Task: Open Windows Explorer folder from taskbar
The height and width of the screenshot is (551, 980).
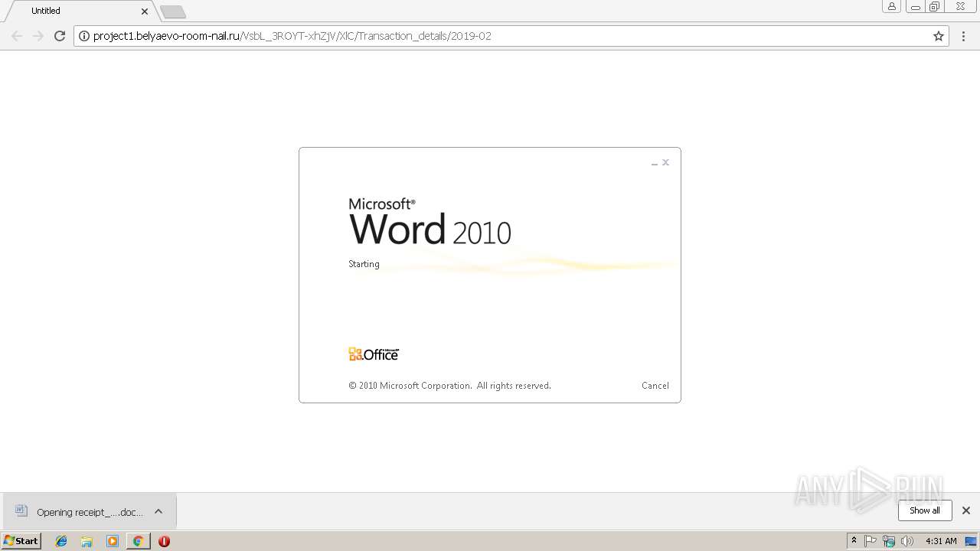Action: tap(87, 541)
